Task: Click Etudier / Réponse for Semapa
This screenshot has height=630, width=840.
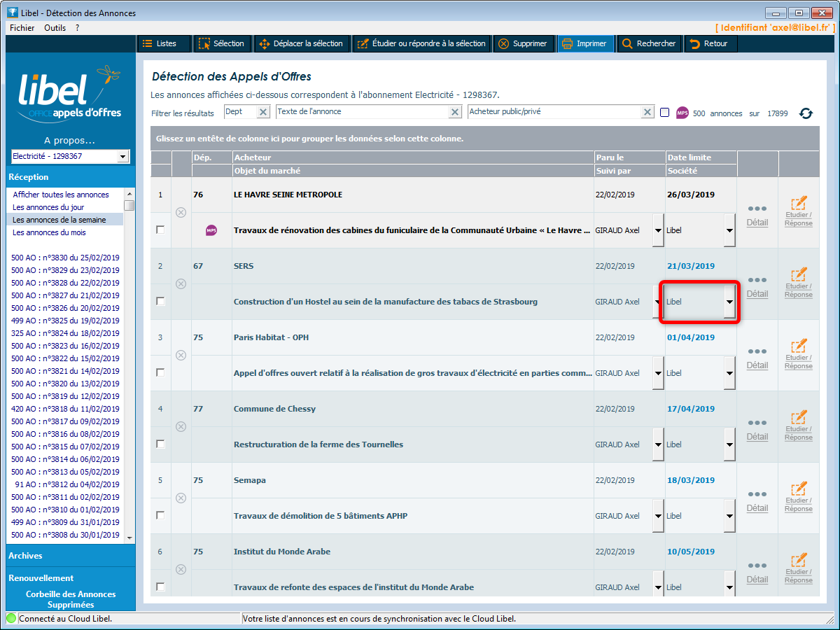Action: 799,498
